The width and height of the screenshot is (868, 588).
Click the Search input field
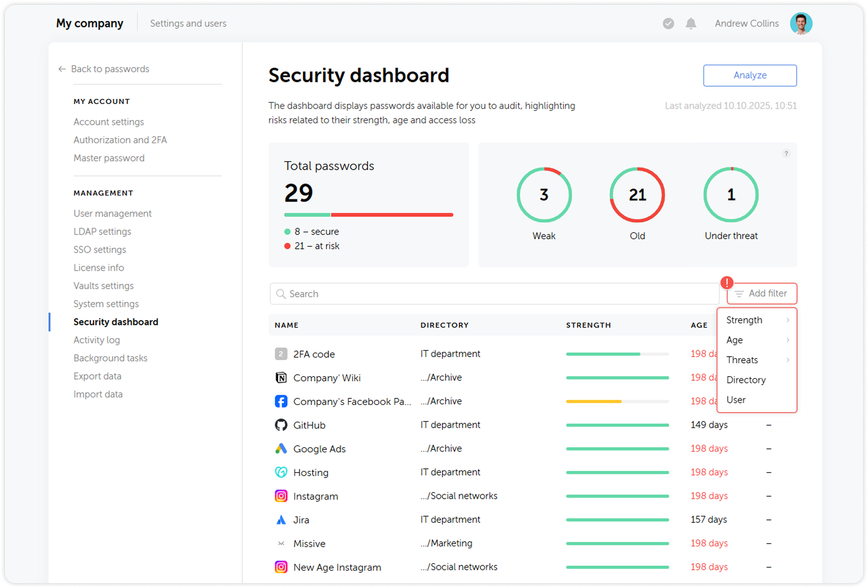click(494, 294)
